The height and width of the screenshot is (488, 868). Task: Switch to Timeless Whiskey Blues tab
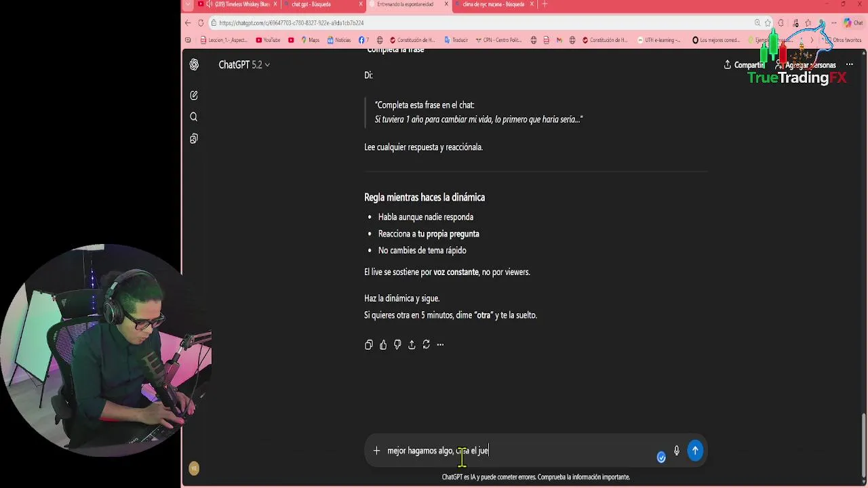pyautogui.click(x=237, y=4)
